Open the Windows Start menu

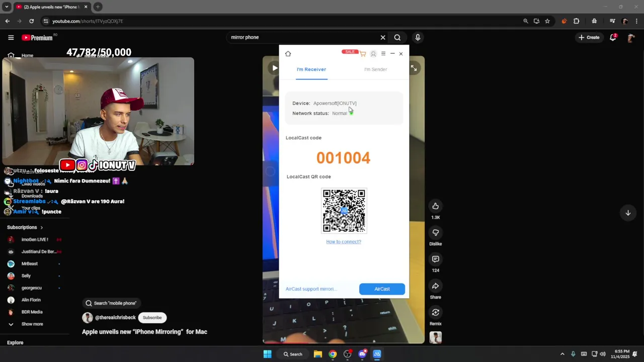pyautogui.click(x=268, y=354)
